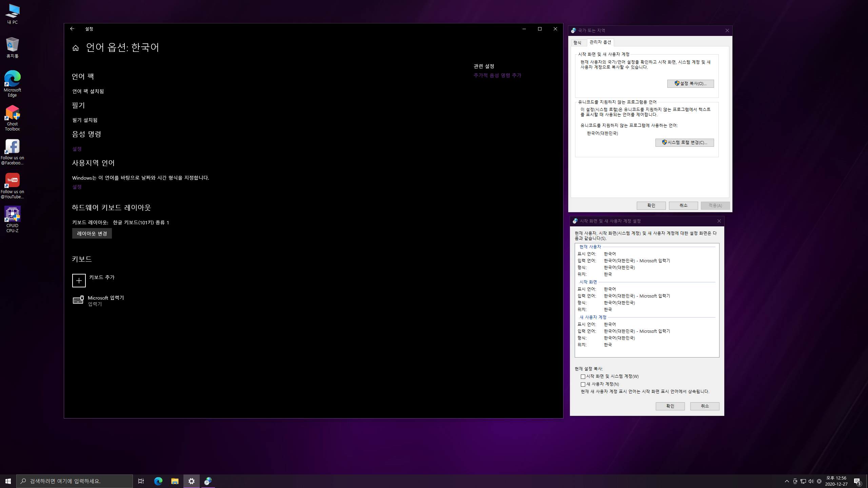
Task: Open the notification action center icon
Action: pos(857,481)
